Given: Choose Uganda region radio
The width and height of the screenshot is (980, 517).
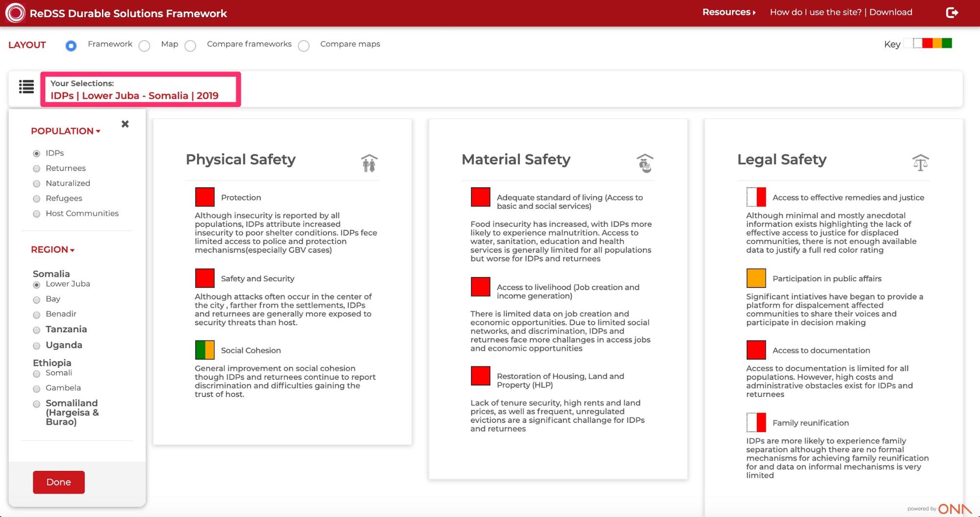Looking at the screenshot, I should coord(36,346).
